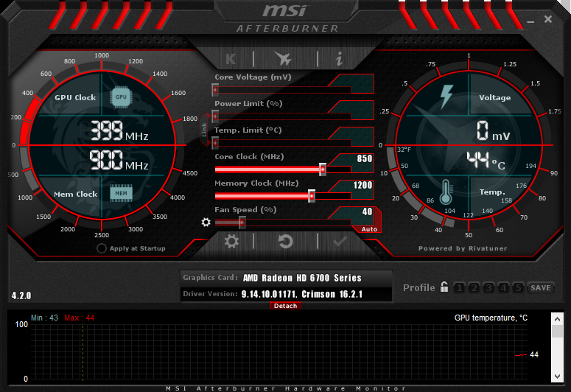Click the Profile label
This screenshot has width=571, height=392.
tap(418, 288)
